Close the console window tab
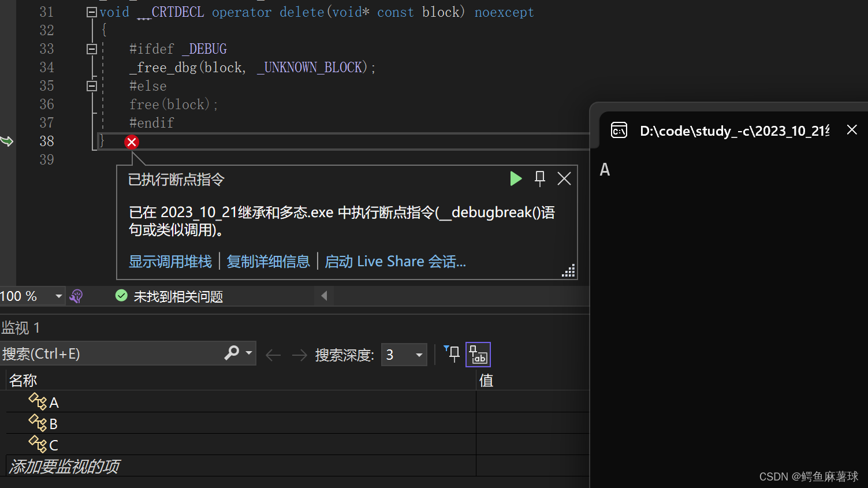Viewport: 868px width, 488px height. coord(852,129)
